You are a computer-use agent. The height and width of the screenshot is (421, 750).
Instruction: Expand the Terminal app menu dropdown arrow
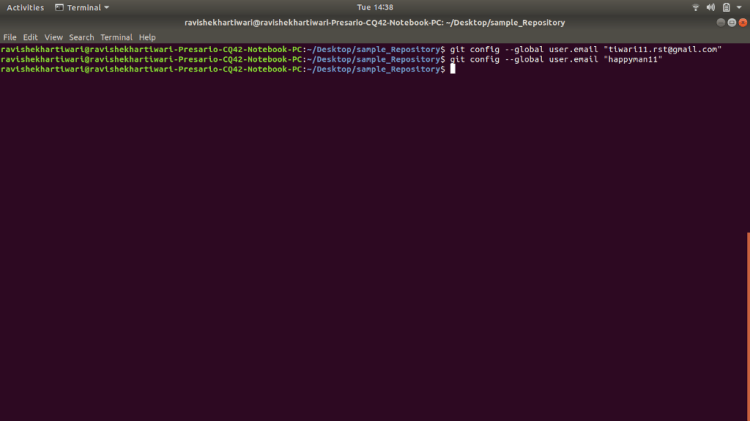pos(107,7)
